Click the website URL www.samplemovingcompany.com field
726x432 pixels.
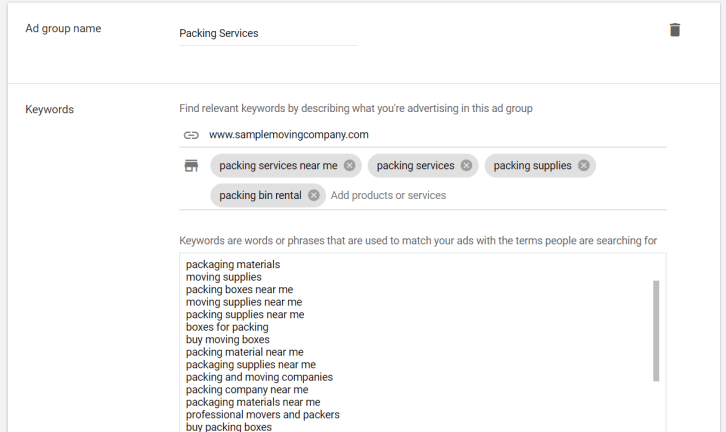click(x=437, y=135)
